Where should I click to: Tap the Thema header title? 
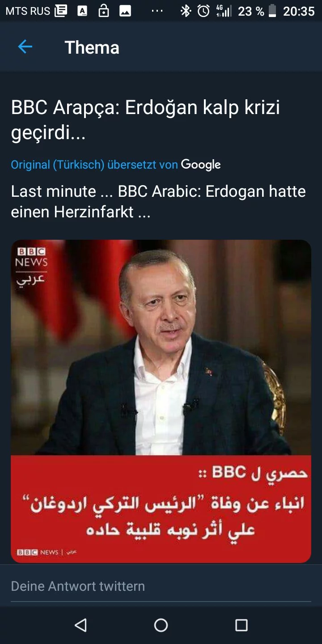[x=92, y=47]
